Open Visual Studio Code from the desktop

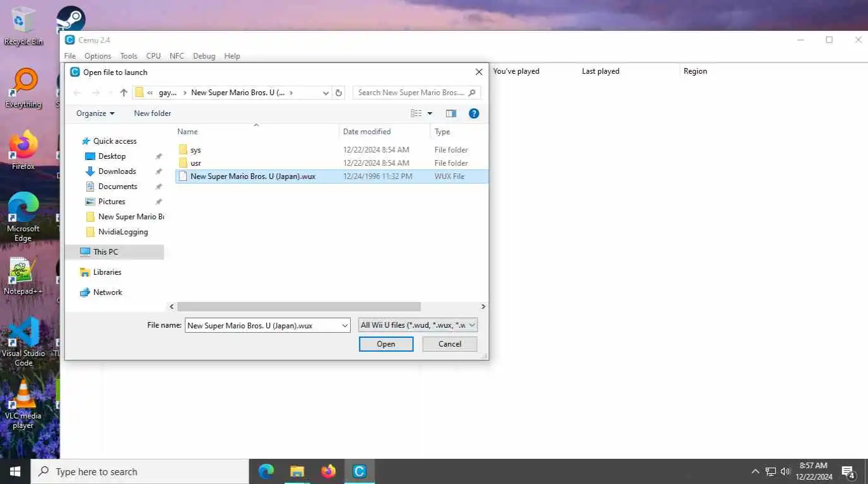(23, 341)
